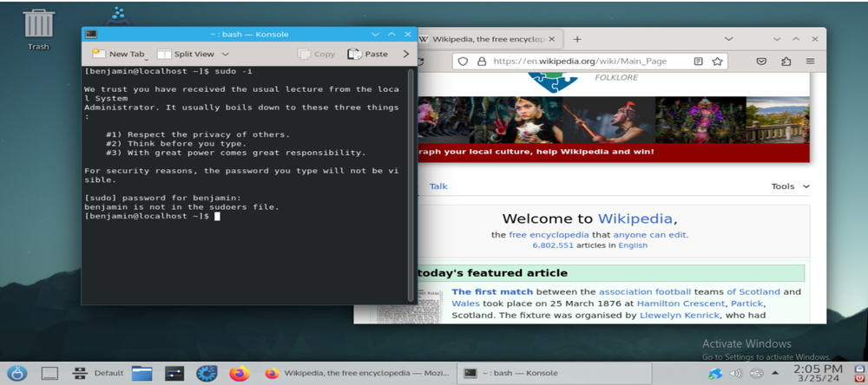Click Split View in Konsole toolbar

pos(186,54)
